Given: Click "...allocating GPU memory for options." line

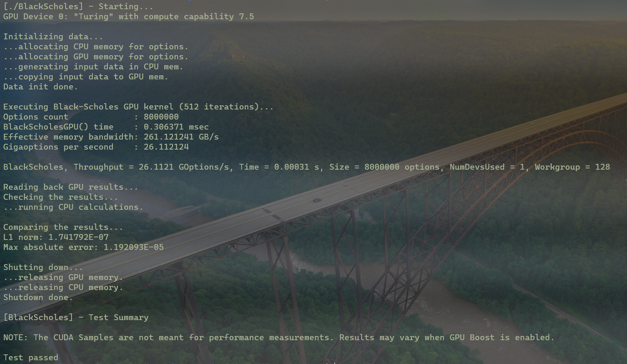Looking at the screenshot, I should click(x=96, y=57).
